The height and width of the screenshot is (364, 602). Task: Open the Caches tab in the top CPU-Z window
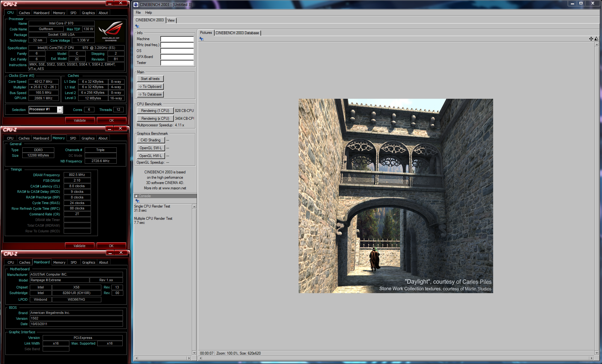[x=24, y=13]
